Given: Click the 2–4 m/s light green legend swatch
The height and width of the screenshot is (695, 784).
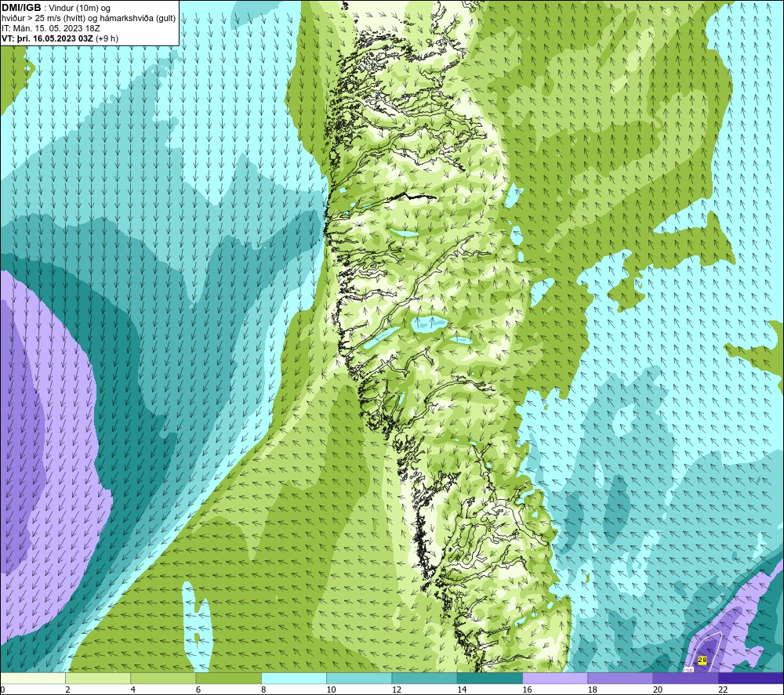Looking at the screenshot, I should point(98,679).
